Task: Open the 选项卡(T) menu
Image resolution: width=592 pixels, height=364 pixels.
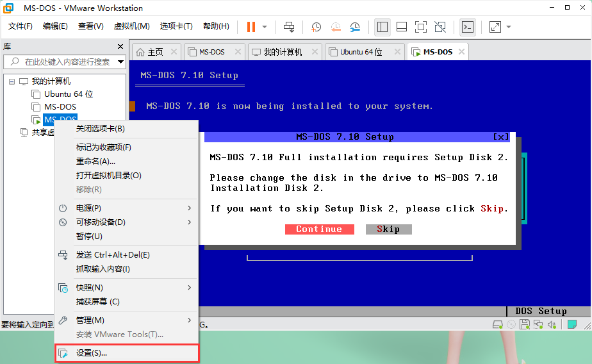Action: click(176, 26)
